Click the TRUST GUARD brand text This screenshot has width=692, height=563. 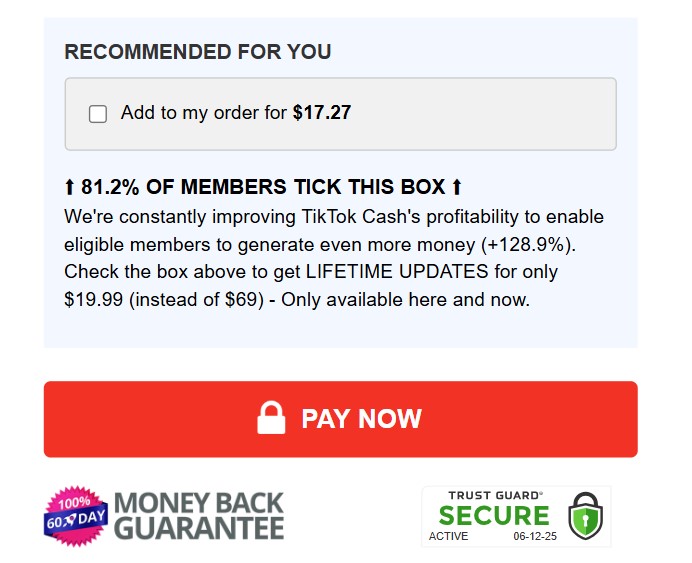pos(494,495)
